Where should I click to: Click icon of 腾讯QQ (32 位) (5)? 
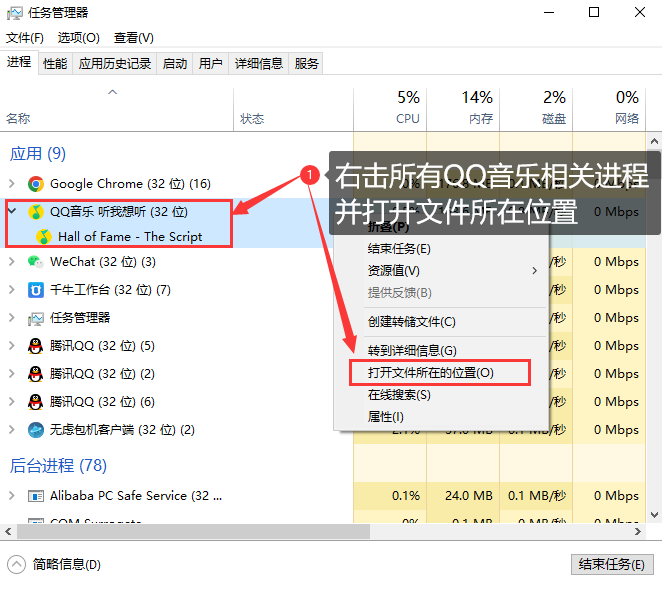pyautogui.click(x=36, y=346)
